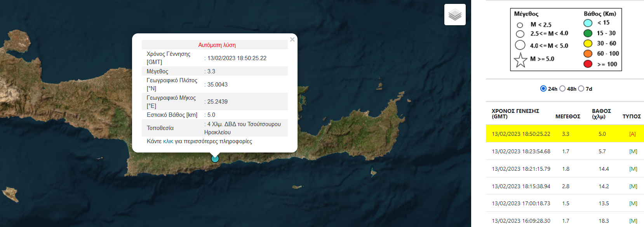Click the ΒΑΘΟΣ column header
This screenshot has height=227, width=644.
tap(601, 114)
